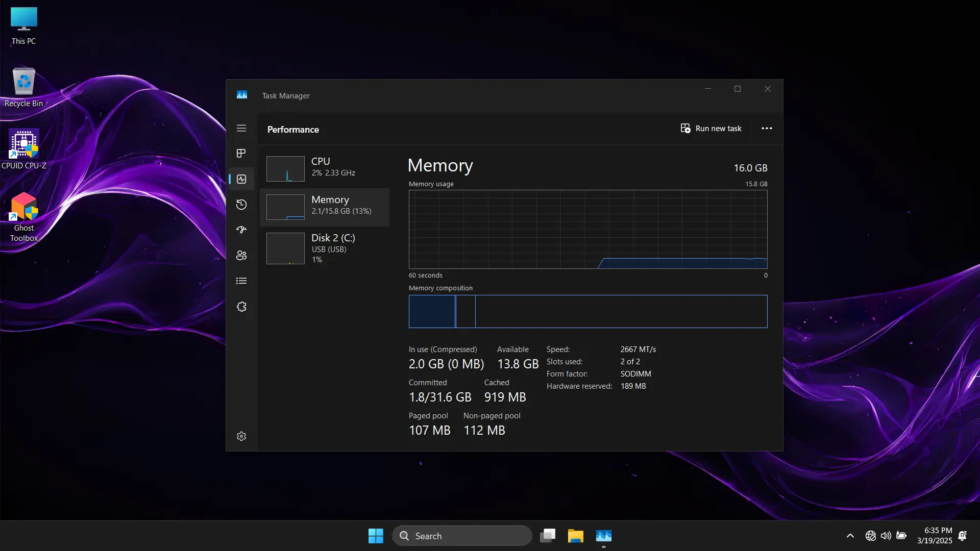Click the memory composition bar
The height and width of the screenshot is (551, 980).
(588, 311)
